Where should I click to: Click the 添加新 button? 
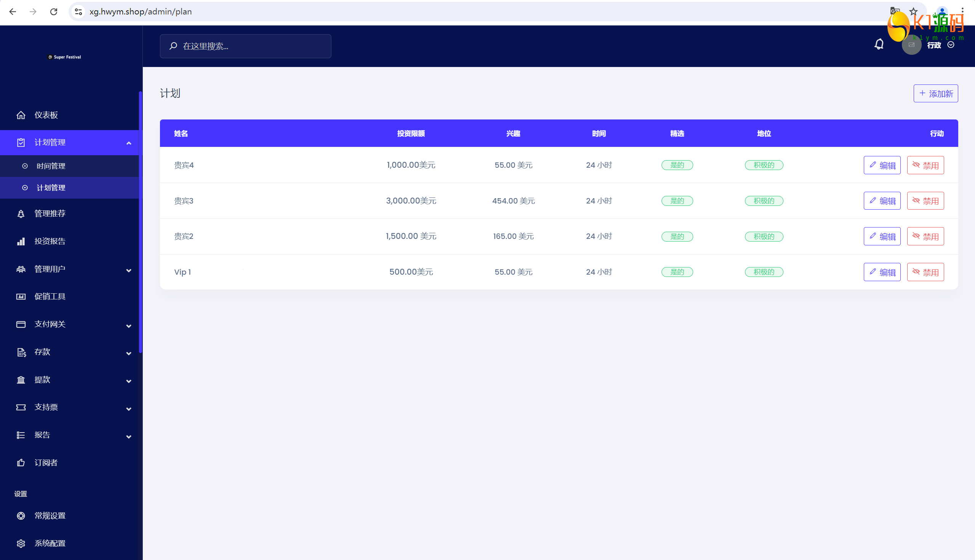(935, 94)
